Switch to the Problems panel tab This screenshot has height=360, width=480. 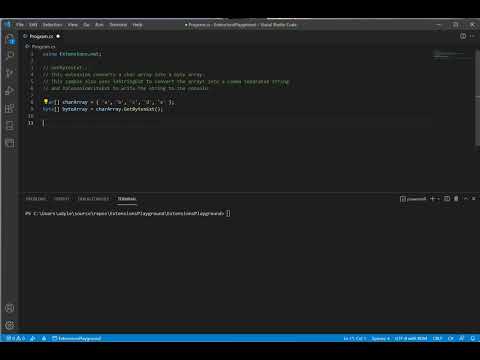(36, 199)
